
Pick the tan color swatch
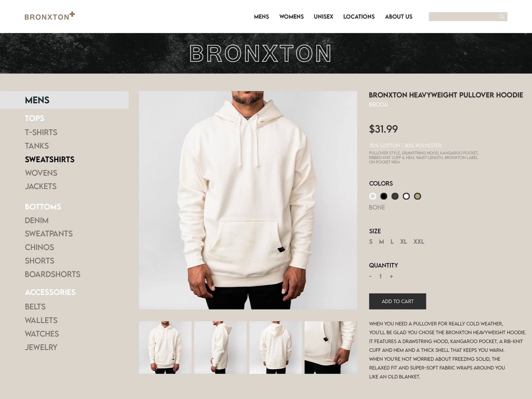(x=417, y=196)
